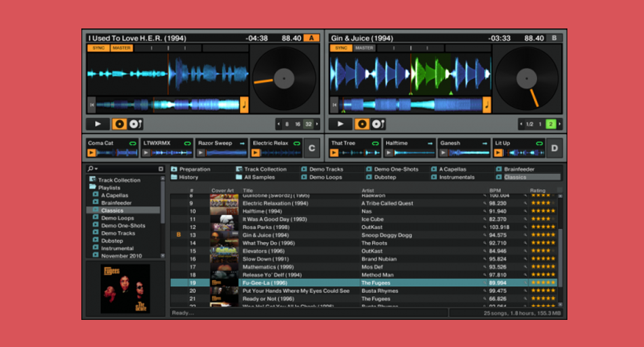
Task: Deactivate Deck B green loop size 2
Action: point(550,124)
